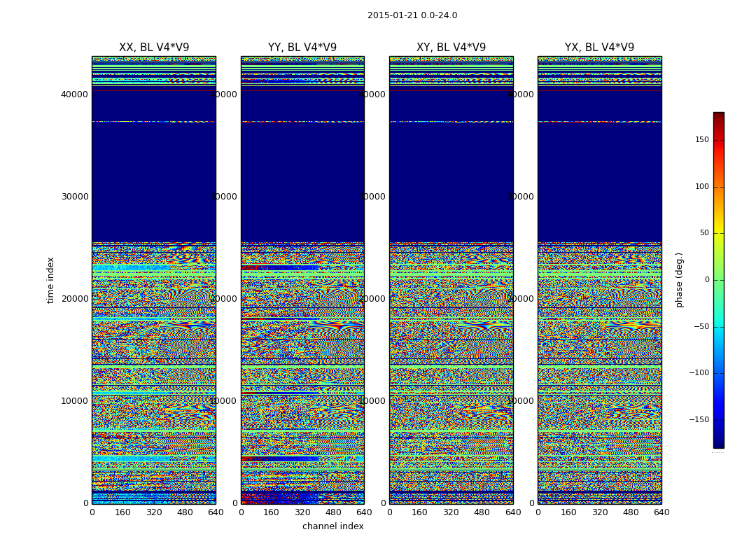Click the 'time index' y-axis label
The image size is (735, 560).
coord(50,280)
